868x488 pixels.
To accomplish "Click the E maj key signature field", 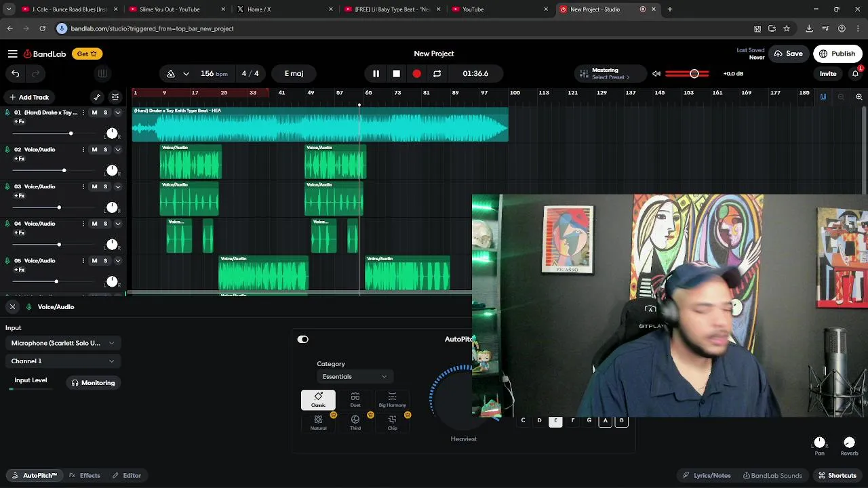I will tap(294, 73).
